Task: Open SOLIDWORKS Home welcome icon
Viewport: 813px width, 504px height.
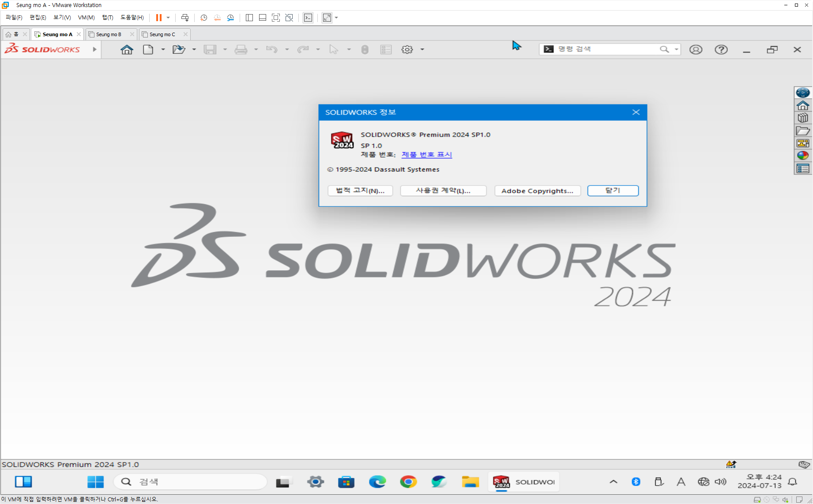Action: click(x=127, y=49)
